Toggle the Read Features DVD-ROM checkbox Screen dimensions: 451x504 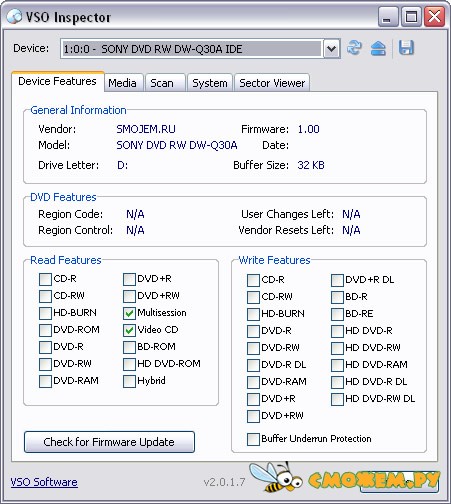[x=45, y=330]
